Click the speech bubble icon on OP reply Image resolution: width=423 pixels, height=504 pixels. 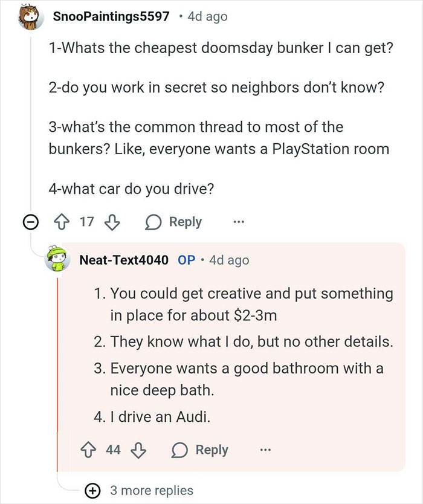click(179, 450)
